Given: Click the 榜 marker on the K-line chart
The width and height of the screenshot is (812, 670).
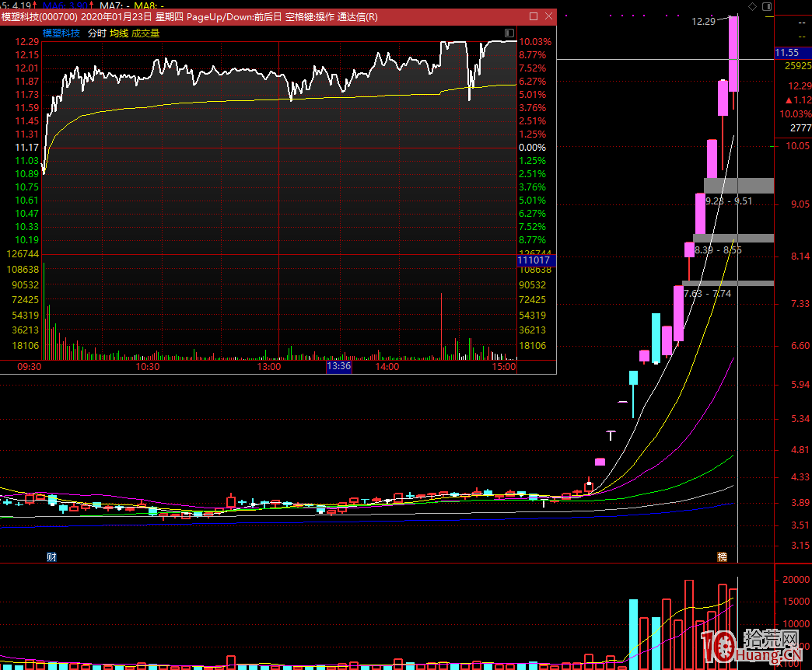Looking at the screenshot, I should [x=722, y=557].
